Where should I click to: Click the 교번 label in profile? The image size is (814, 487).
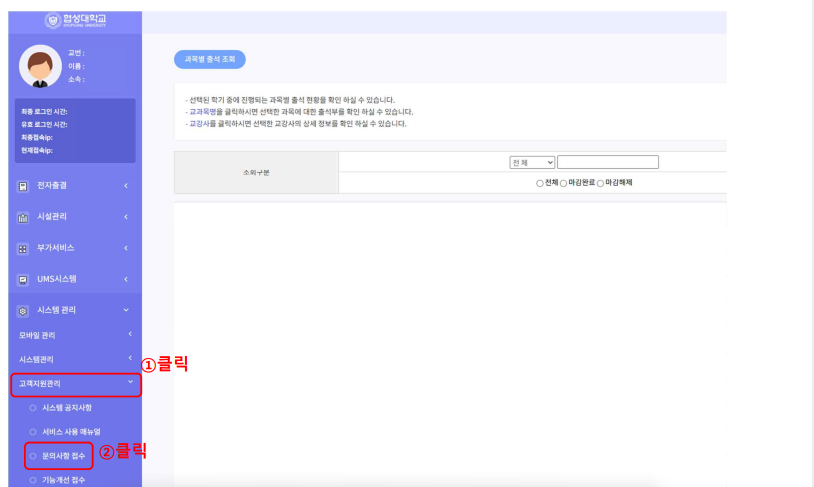click(76, 53)
